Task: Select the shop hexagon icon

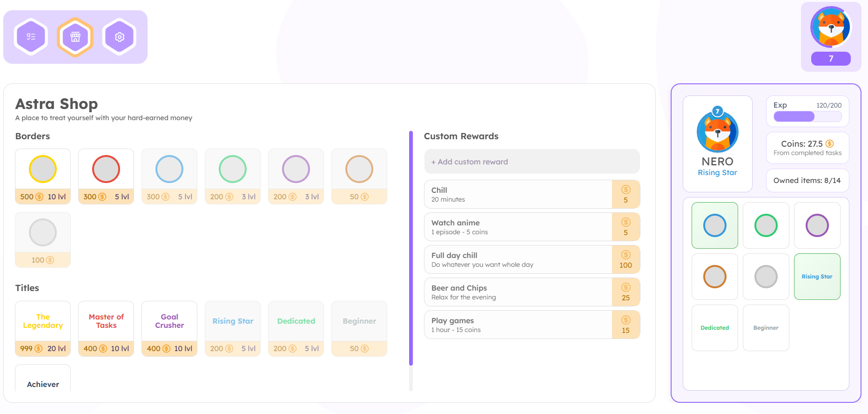Action: click(75, 37)
